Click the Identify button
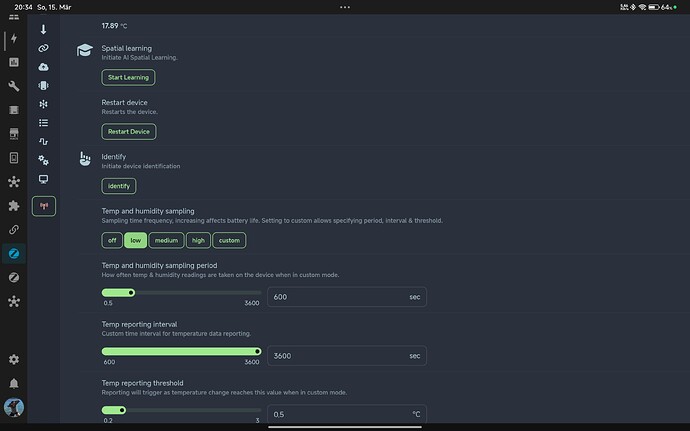Viewport: 690px width, 431px height. 119,186
